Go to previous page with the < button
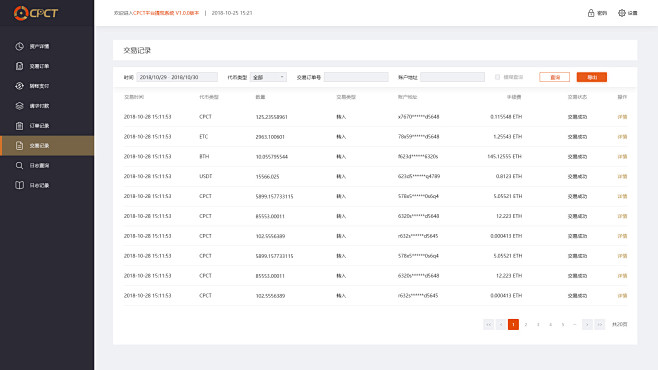This screenshot has height=370, width=658. point(501,324)
